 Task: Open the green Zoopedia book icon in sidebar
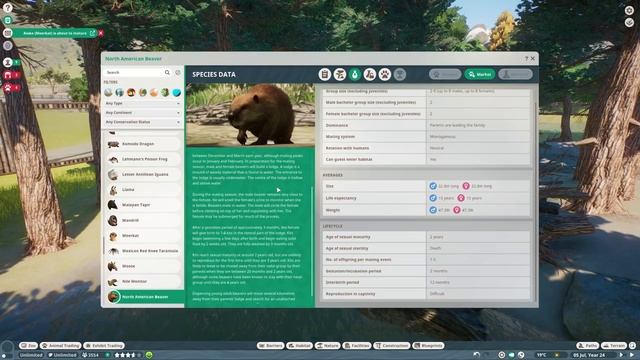[7, 20]
